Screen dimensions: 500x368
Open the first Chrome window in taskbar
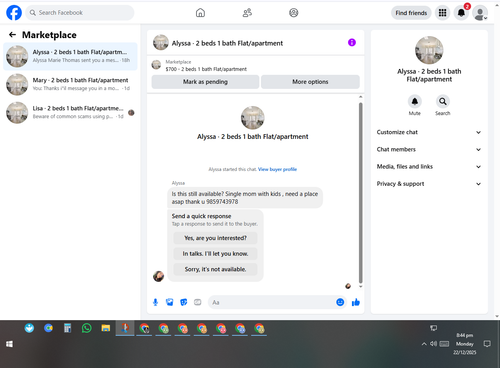point(144,329)
